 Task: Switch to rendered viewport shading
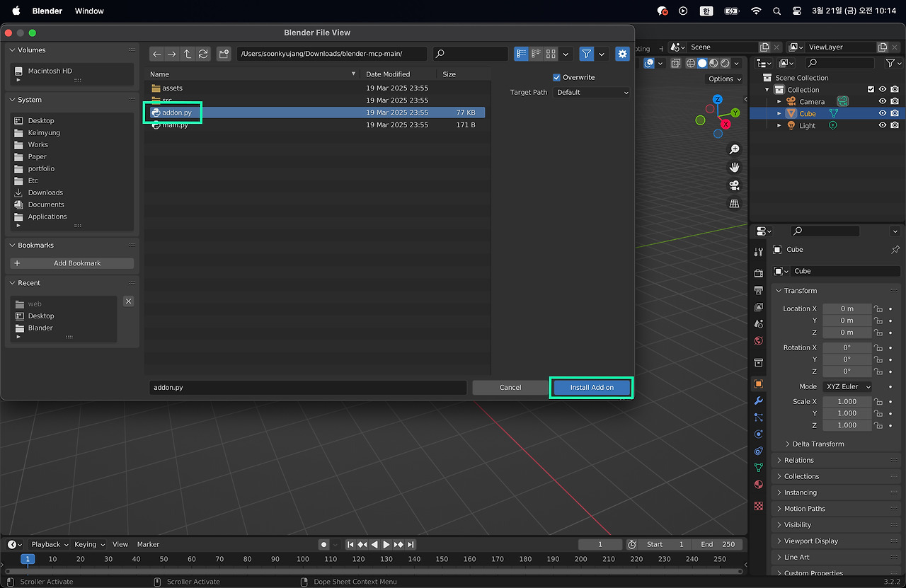tap(725, 63)
